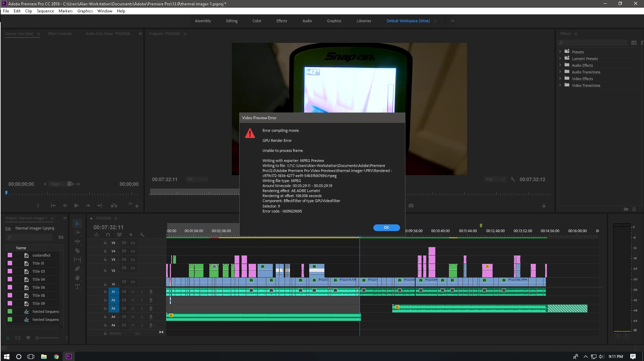Viewport: 644px width, 361px height.
Task: Expand Presets folder in Effects
Action: coord(560,52)
